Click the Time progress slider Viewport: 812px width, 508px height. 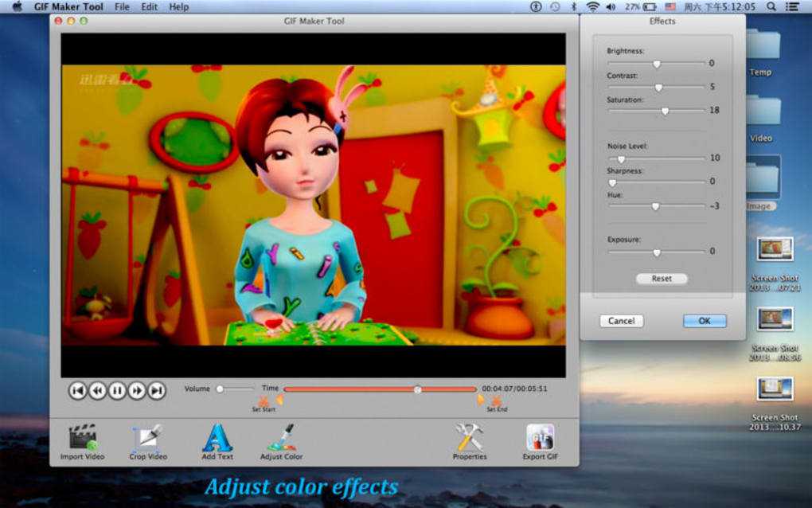(x=380, y=389)
